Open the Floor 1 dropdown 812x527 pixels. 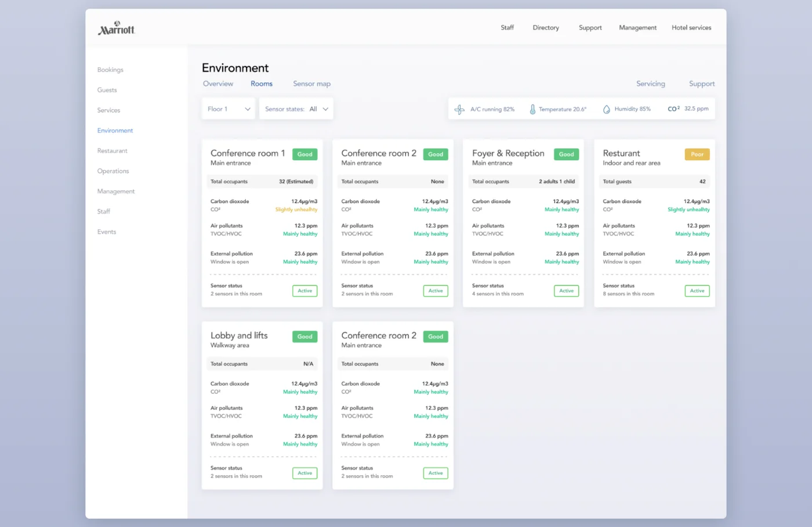pyautogui.click(x=228, y=109)
